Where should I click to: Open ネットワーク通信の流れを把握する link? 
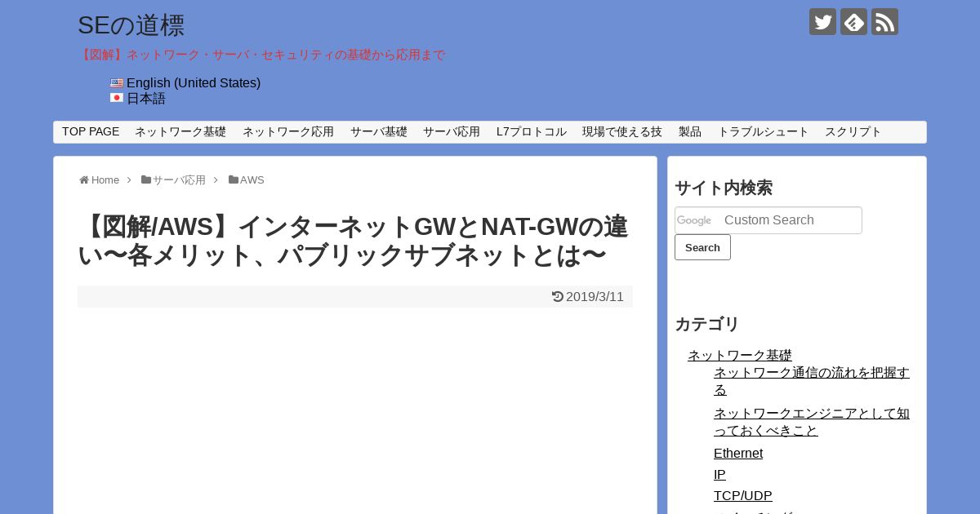coord(812,381)
